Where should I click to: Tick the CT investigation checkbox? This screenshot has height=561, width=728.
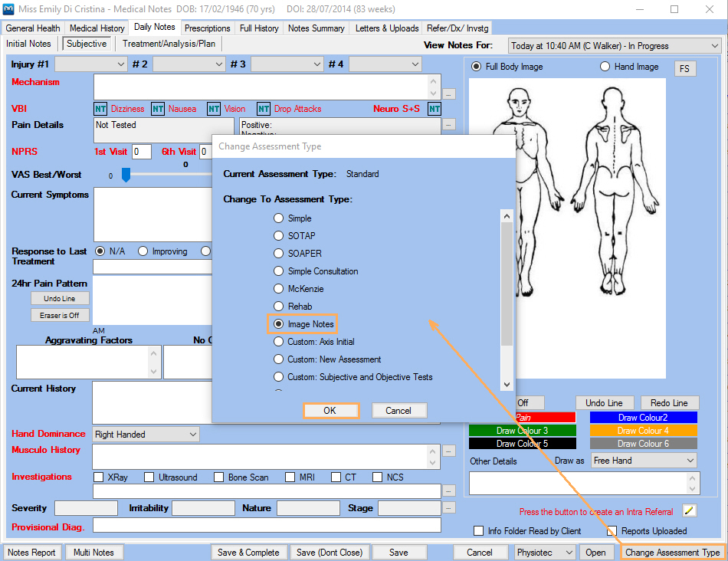point(336,477)
